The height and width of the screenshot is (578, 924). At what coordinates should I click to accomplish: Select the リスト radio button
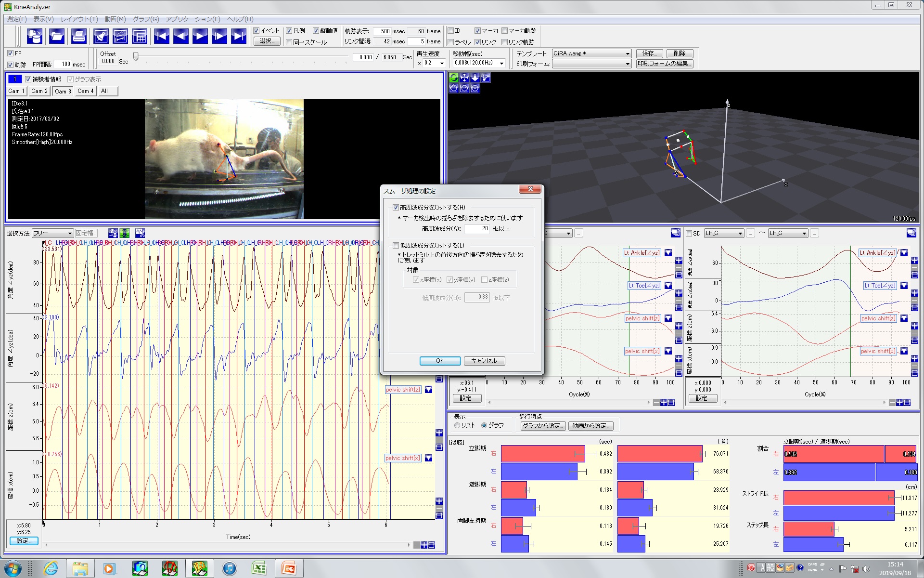point(457,425)
